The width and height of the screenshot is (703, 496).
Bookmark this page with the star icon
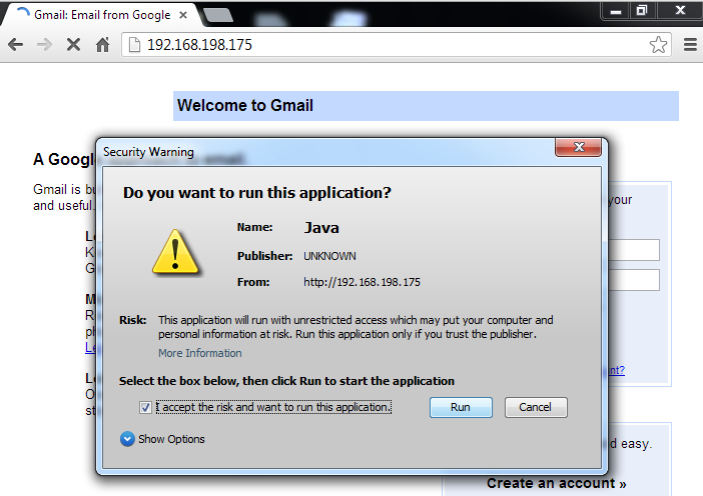tap(658, 44)
